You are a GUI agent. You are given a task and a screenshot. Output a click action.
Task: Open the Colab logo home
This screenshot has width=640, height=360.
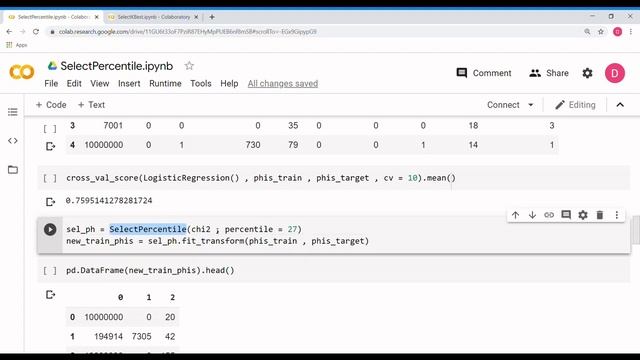(x=22, y=72)
